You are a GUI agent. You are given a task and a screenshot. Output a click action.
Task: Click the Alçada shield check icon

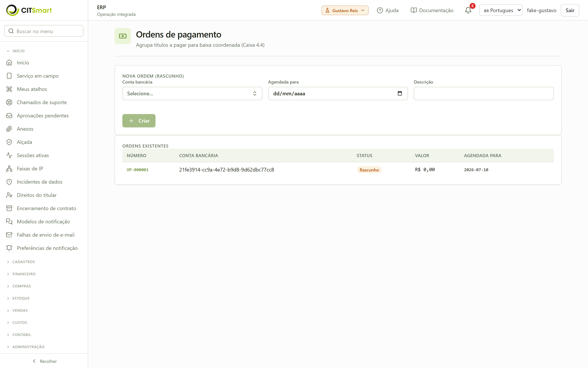click(x=9, y=142)
